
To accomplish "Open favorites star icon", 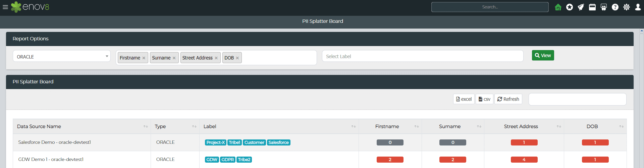I will click(570, 7).
